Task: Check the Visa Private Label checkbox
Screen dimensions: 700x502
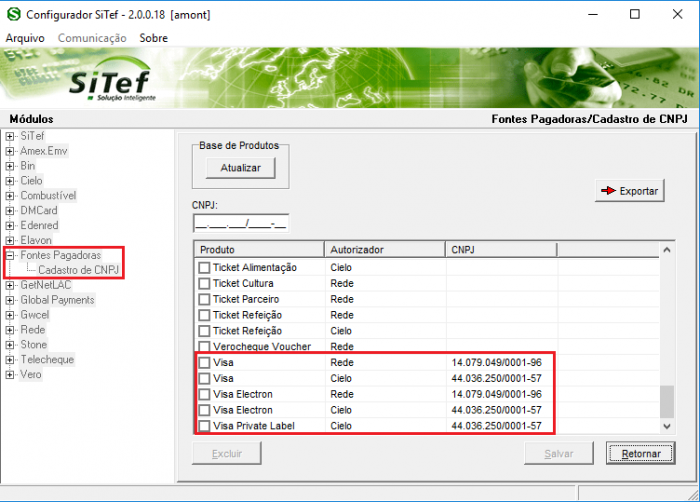Action: [204, 426]
